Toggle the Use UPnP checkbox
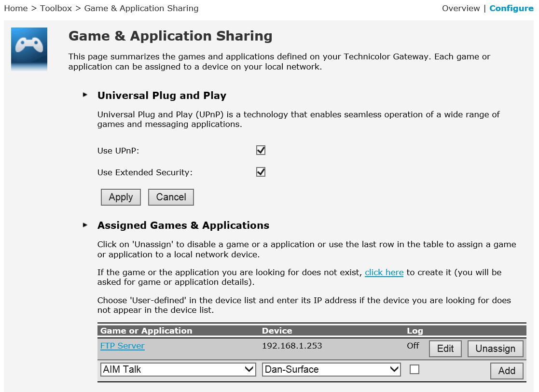 point(261,150)
